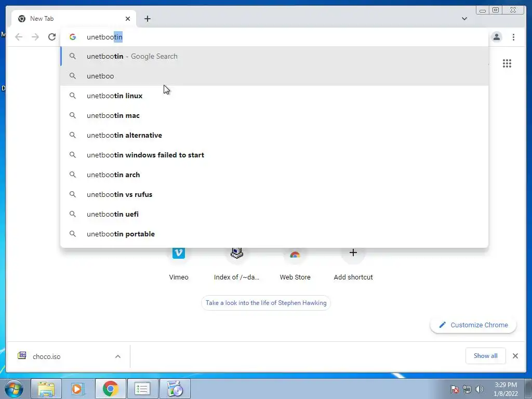Open Windows Explorer from the taskbar
The height and width of the screenshot is (399, 532).
[46, 389]
